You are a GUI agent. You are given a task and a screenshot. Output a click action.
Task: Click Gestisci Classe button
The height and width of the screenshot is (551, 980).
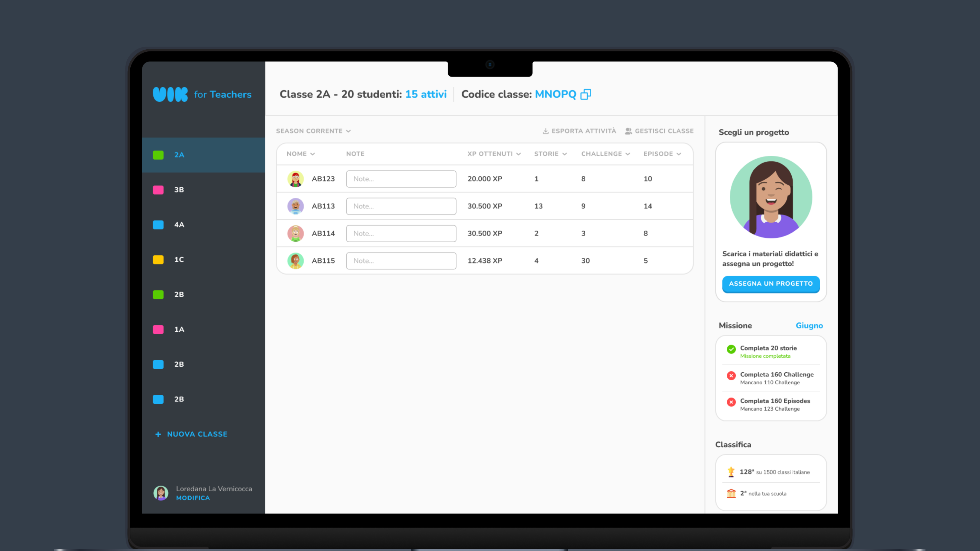659,131
